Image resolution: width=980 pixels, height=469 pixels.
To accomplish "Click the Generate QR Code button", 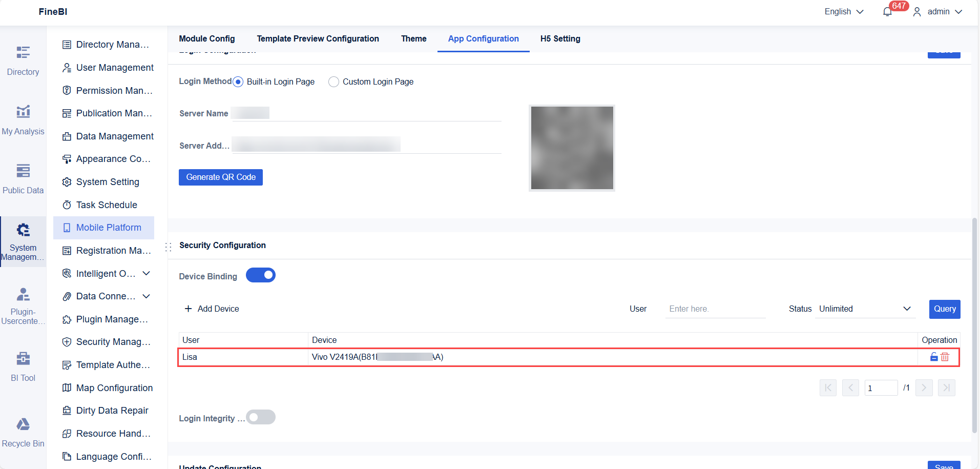I will tap(220, 177).
